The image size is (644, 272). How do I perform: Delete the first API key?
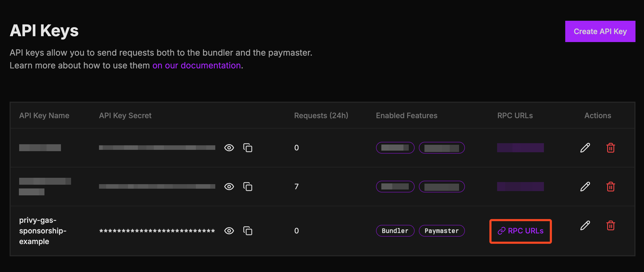pos(610,148)
